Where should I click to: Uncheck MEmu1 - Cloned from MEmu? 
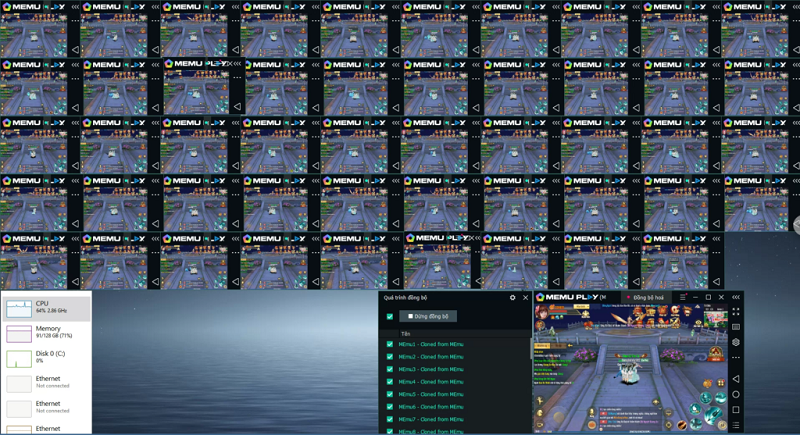390,344
